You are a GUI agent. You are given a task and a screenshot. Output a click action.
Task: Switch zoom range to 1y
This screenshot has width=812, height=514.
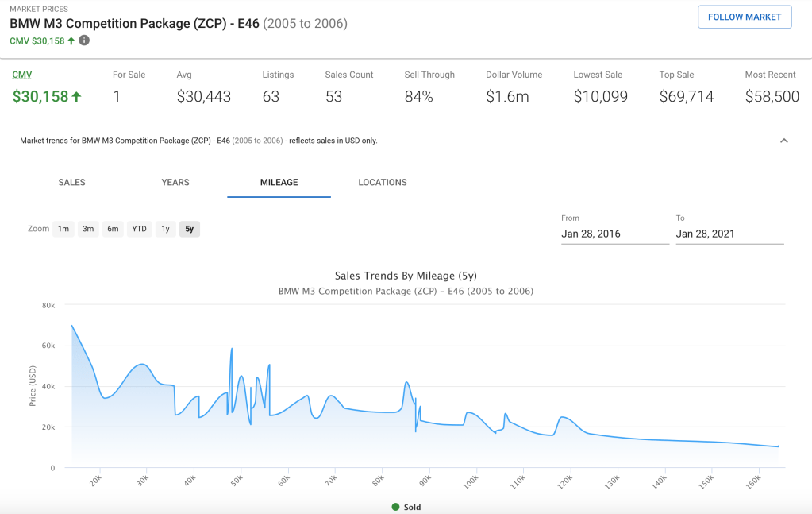pyautogui.click(x=165, y=229)
